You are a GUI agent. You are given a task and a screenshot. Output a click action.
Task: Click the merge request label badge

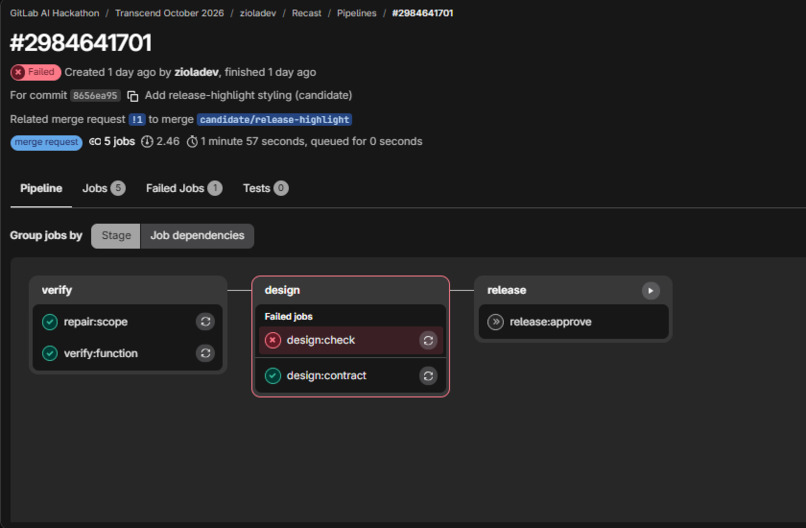(46, 142)
